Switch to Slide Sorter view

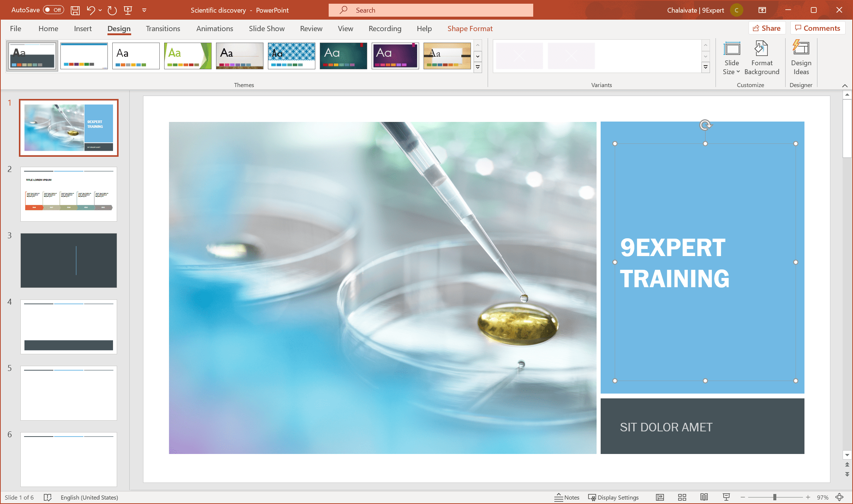point(682,497)
